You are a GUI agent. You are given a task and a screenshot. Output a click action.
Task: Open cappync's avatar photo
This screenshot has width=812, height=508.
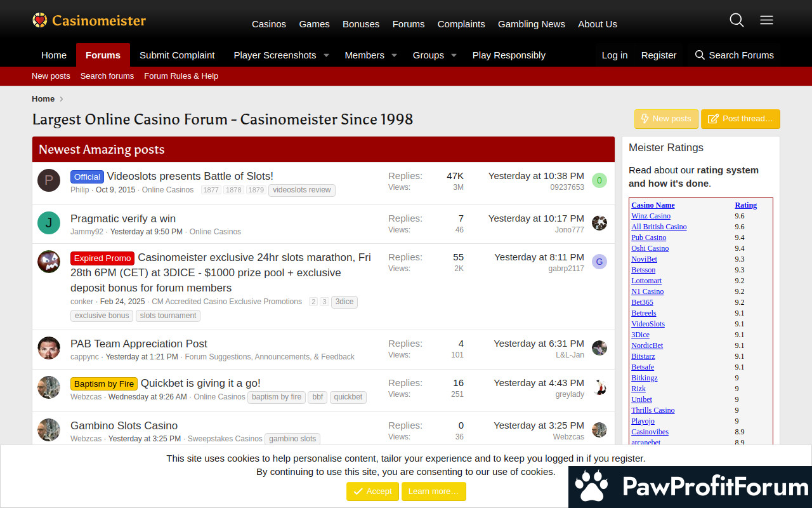pos(49,348)
